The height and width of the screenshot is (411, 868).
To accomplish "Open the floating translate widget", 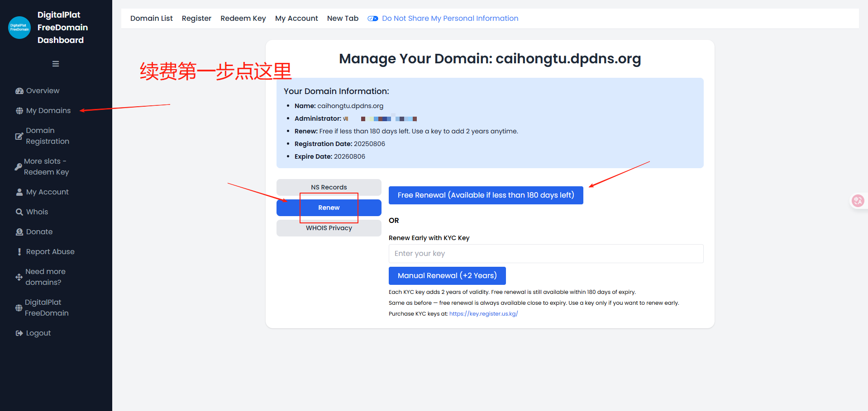I will pyautogui.click(x=858, y=201).
